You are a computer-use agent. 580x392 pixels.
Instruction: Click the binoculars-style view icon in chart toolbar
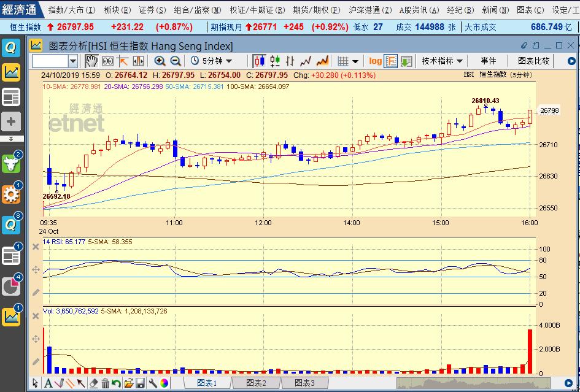(107, 61)
